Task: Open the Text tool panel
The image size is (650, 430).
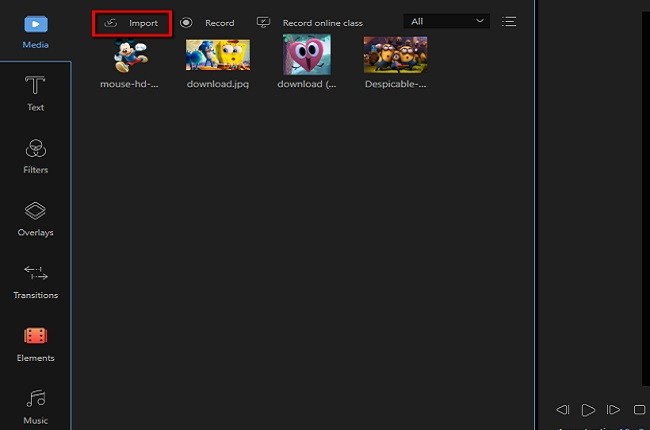Action: pyautogui.click(x=35, y=92)
